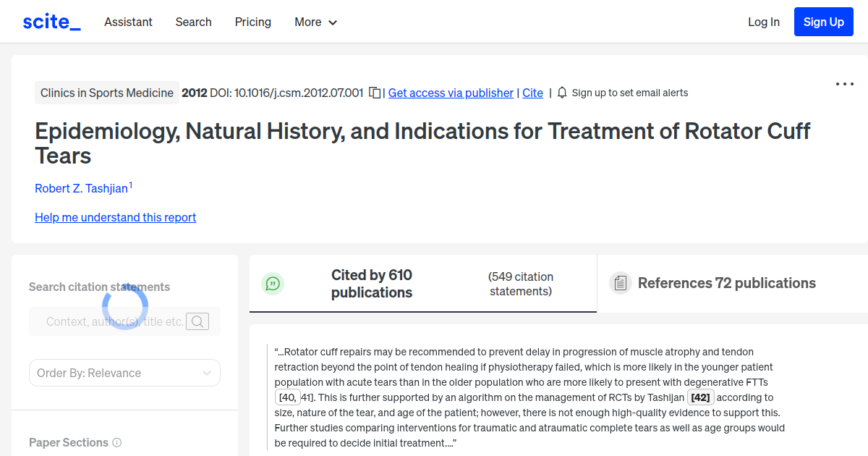
Task: Click the magnifying glass search icon
Action: click(x=197, y=321)
